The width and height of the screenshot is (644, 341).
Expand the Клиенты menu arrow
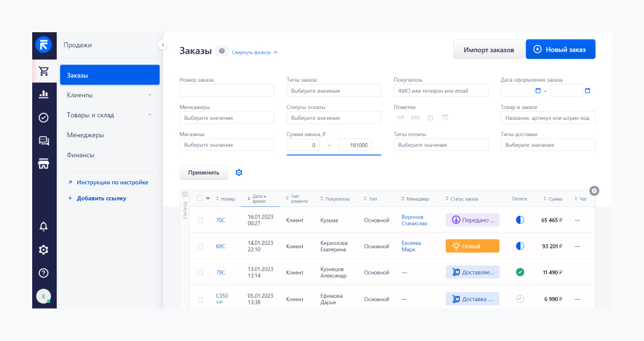point(150,95)
